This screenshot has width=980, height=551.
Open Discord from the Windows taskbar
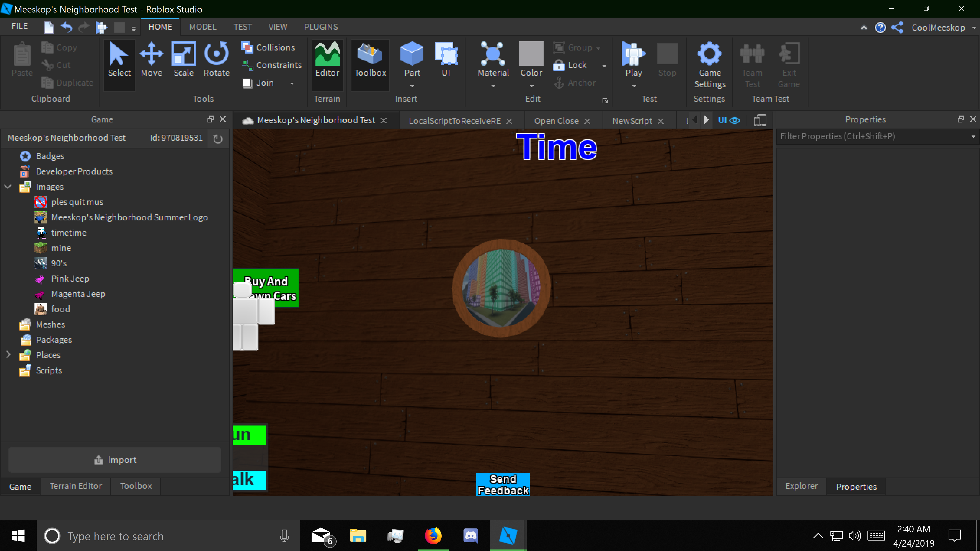coord(471,536)
